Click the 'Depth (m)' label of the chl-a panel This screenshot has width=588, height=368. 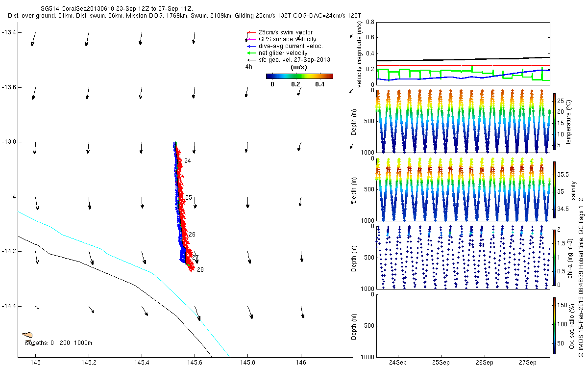355,258
